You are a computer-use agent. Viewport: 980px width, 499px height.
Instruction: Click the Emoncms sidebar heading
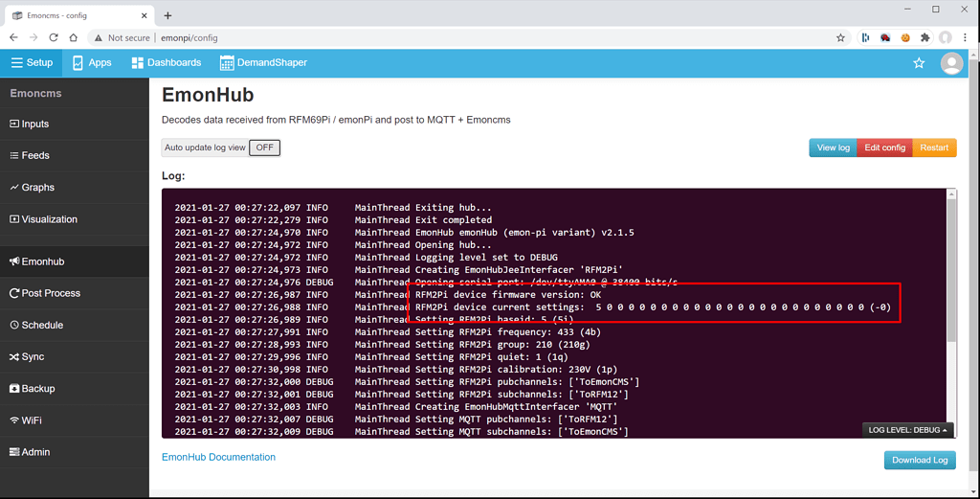coord(35,93)
